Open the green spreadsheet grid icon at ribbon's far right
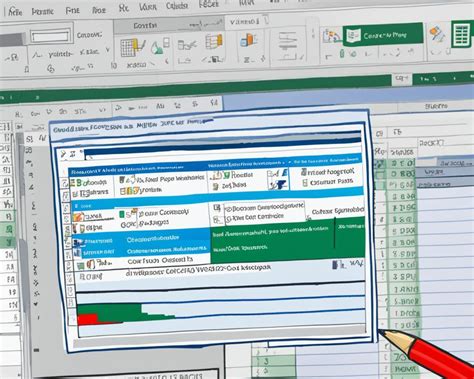Image resolution: width=474 pixels, height=379 pixels. pyautogui.click(x=463, y=34)
